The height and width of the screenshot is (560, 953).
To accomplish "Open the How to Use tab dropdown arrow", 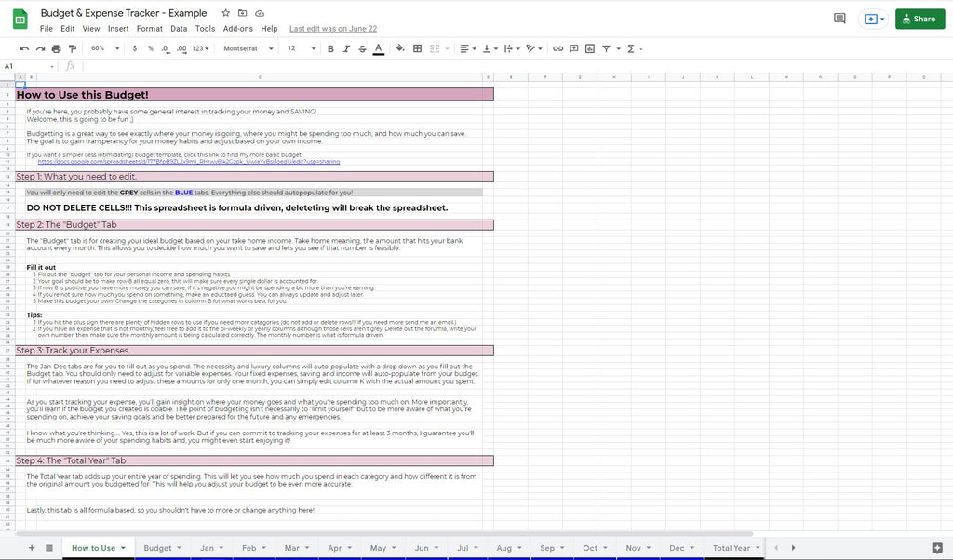I will pyautogui.click(x=123, y=548).
